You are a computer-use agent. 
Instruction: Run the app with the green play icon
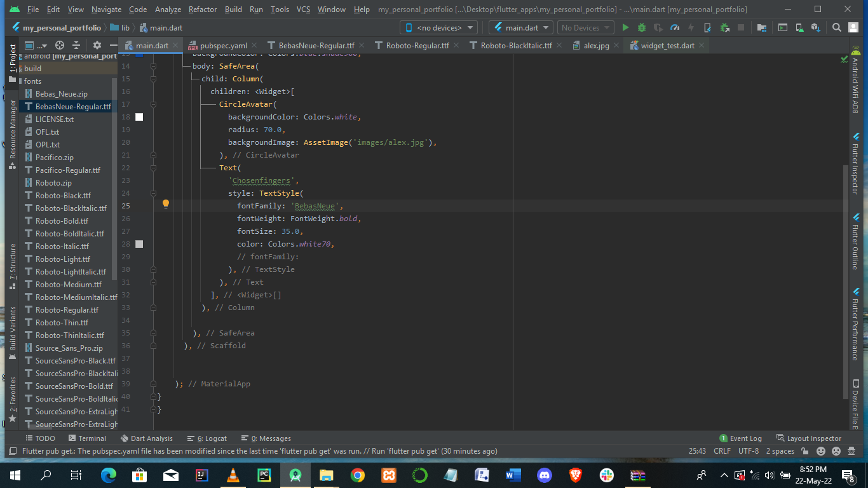tap(625, 28)
